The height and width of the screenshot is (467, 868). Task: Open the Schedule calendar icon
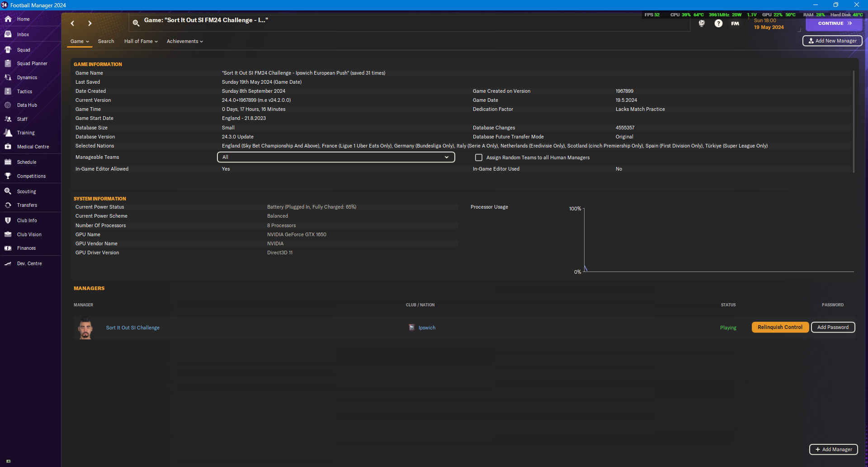click(8, 162)
